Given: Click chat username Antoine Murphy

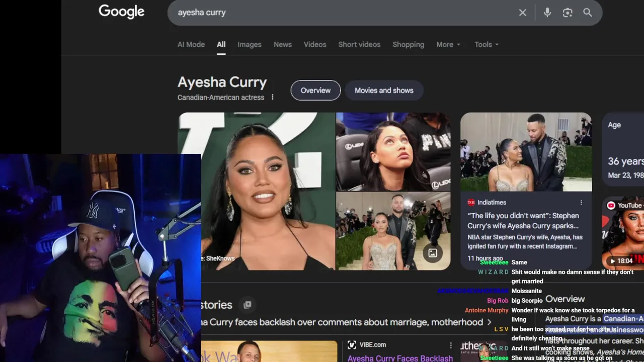Looking at the screenshot, I should (x=487, y=310).
